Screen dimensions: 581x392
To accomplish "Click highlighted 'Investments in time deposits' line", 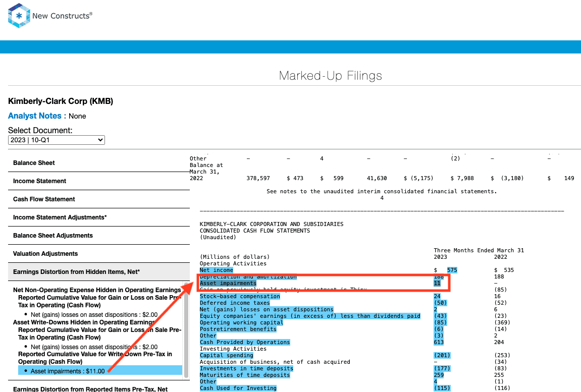I will point(246,369).
